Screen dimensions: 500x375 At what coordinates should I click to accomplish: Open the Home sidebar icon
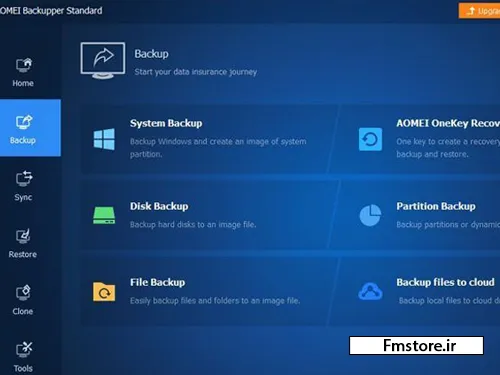[24, 65]
